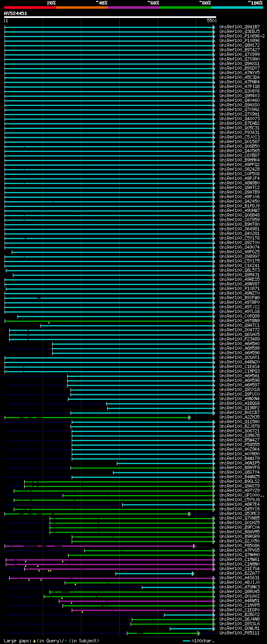The height and width of the screenshot is (644, 267).
Task: Select label UniRef100_B1PDJ9
Action: click(239, 206)
